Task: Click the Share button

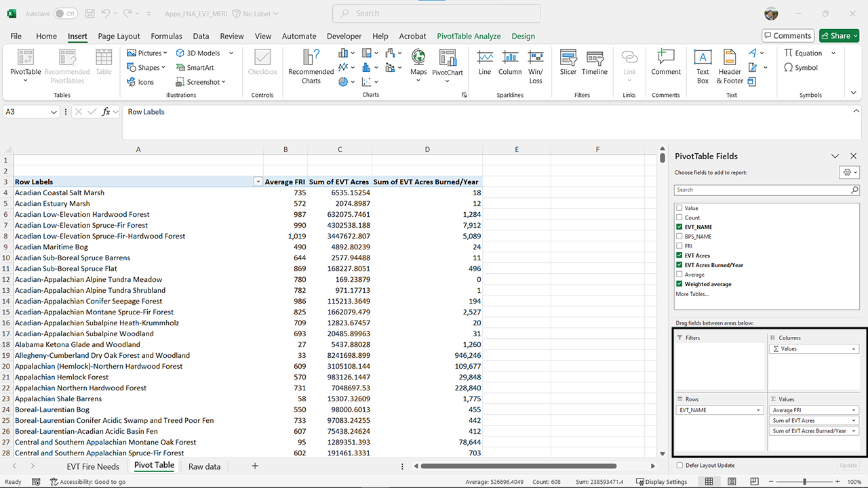Action: (839, 35)
